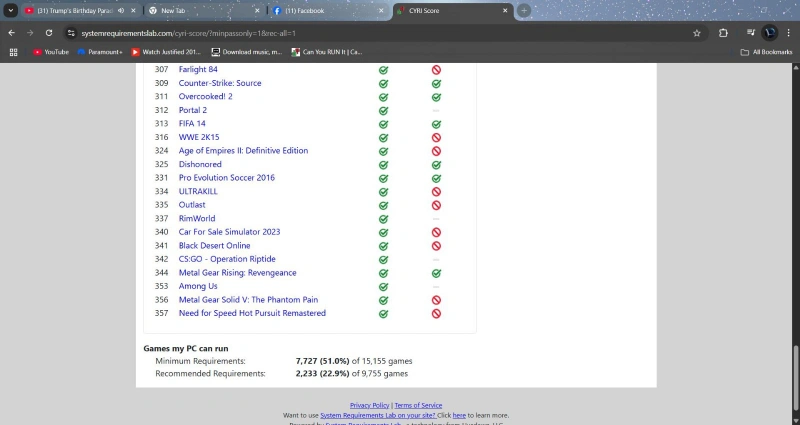This screenshot has width=800, height=425.
Task: Click ULTRAKILL recommended fail icon
Action: [x=436, y=192]
